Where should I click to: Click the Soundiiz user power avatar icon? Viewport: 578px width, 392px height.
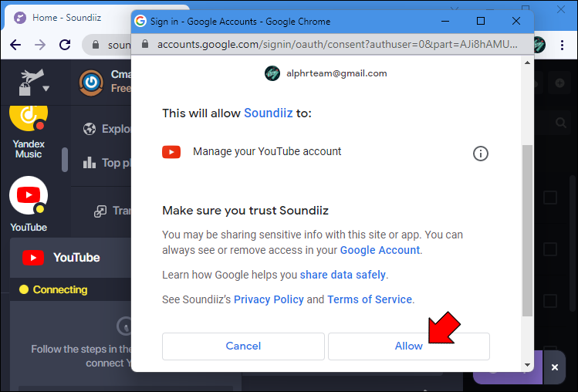click(x=91, y=83)
